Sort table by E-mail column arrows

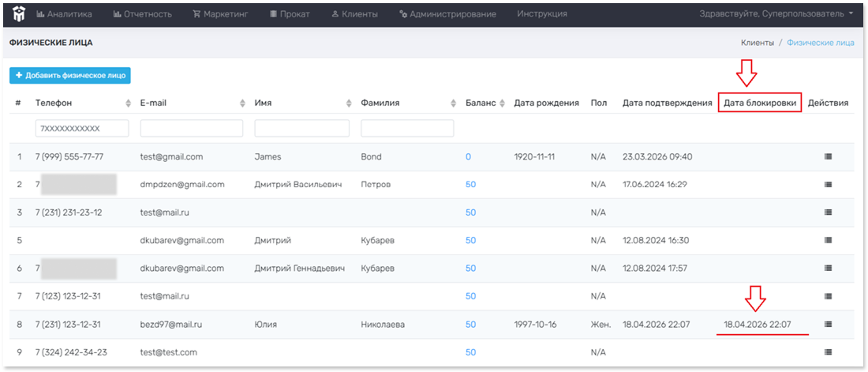(242, 103)
